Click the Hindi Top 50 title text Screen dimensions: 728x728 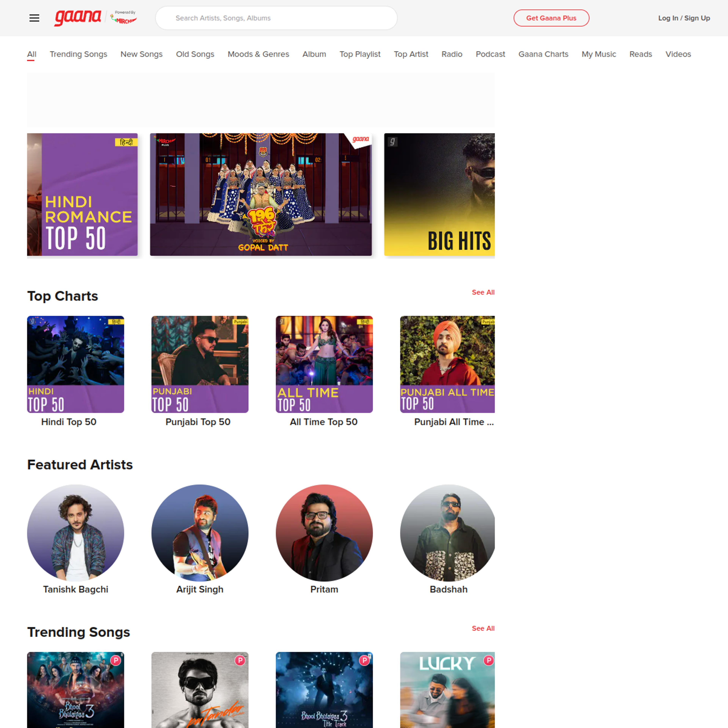coord(69,422)
